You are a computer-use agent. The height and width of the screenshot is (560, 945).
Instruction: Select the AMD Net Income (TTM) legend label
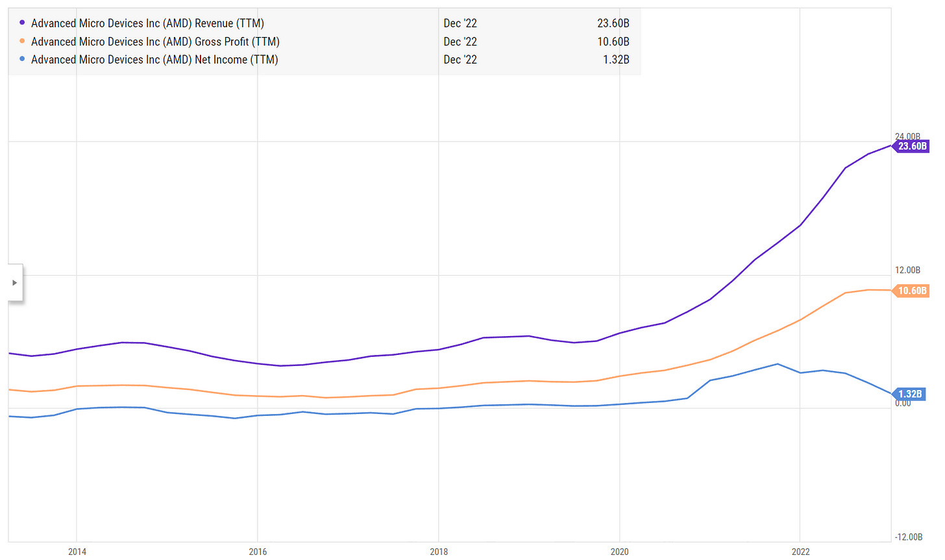[x=154, y=60]
